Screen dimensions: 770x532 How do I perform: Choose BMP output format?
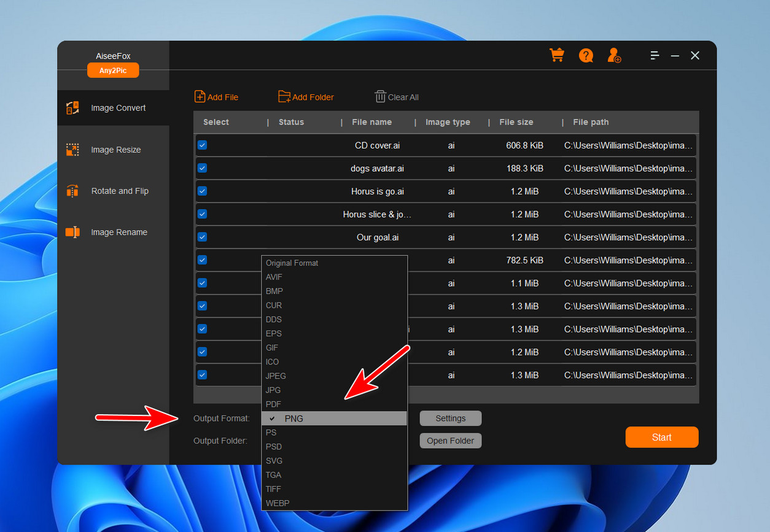(334, 291)
